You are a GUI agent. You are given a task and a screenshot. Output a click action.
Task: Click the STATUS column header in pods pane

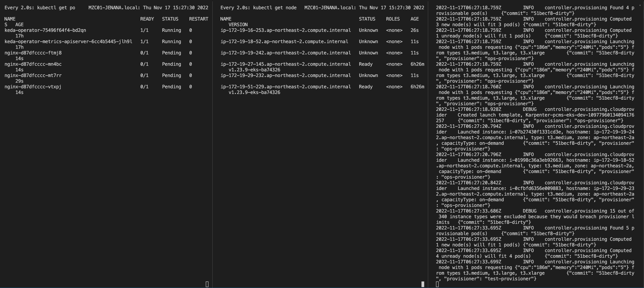170,19
